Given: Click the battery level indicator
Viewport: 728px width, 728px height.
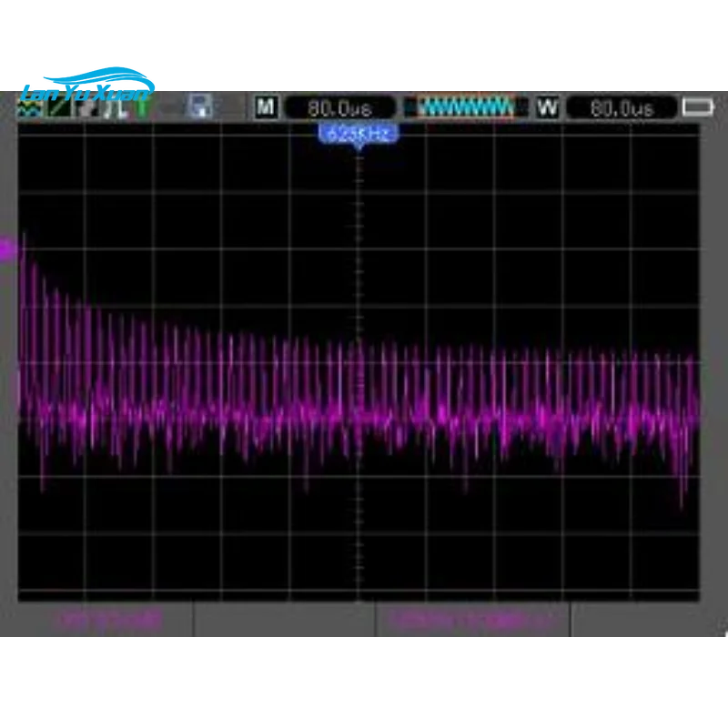Looking at the screenshot, I should point(697,106).
